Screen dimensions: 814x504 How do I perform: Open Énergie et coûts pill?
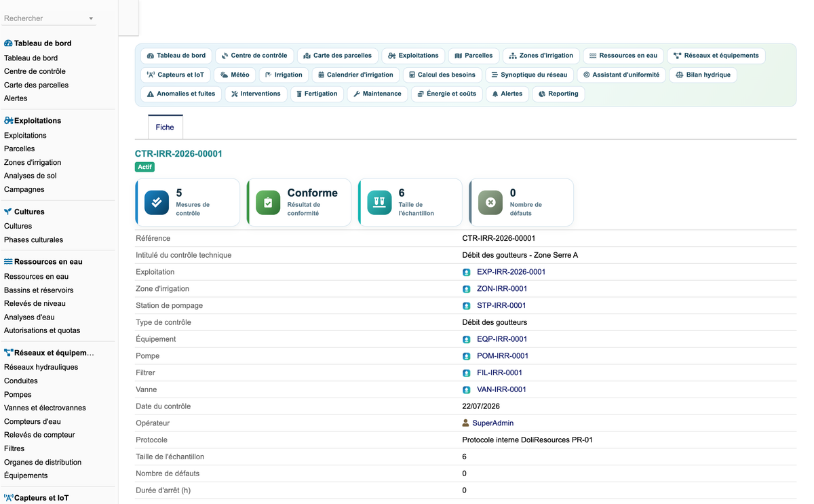click(x=446, y=94)
